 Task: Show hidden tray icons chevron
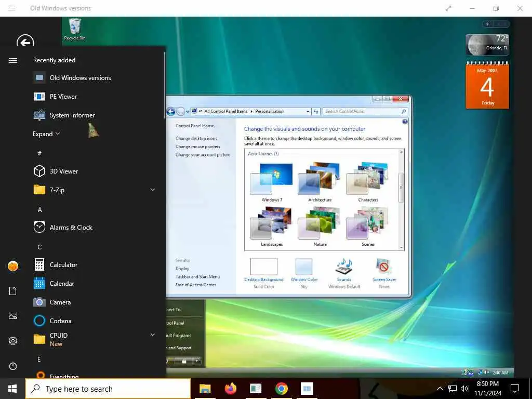[440, 389]
